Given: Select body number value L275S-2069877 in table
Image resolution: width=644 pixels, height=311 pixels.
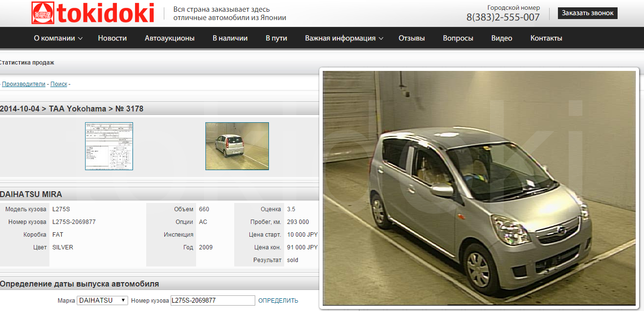Looking at the screenshot, I should (74, 222).
